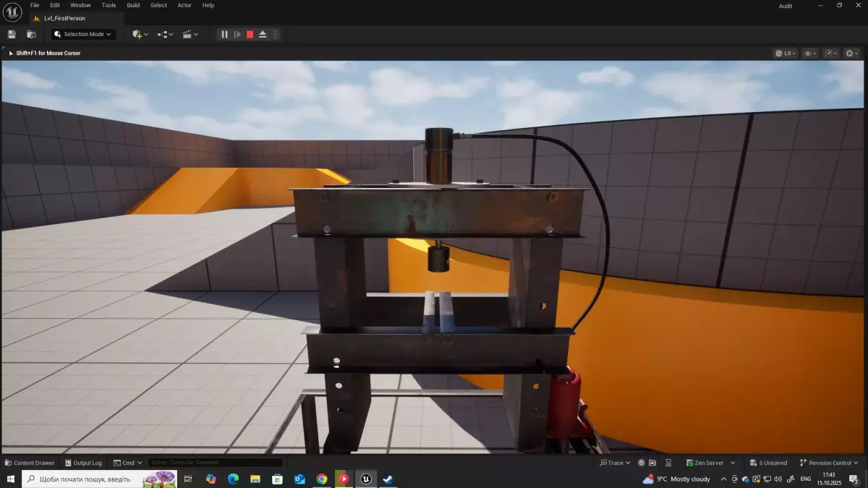This screenshot has height=488, width=868.
Task: Toggle the Output Log panel open
Action: click(83, 463)
